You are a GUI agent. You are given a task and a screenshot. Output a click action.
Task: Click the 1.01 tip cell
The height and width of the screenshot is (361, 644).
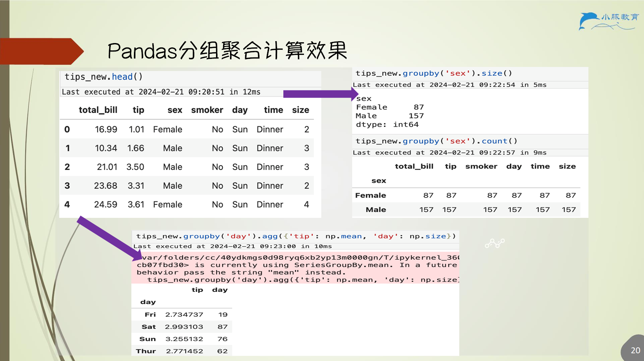137,130
